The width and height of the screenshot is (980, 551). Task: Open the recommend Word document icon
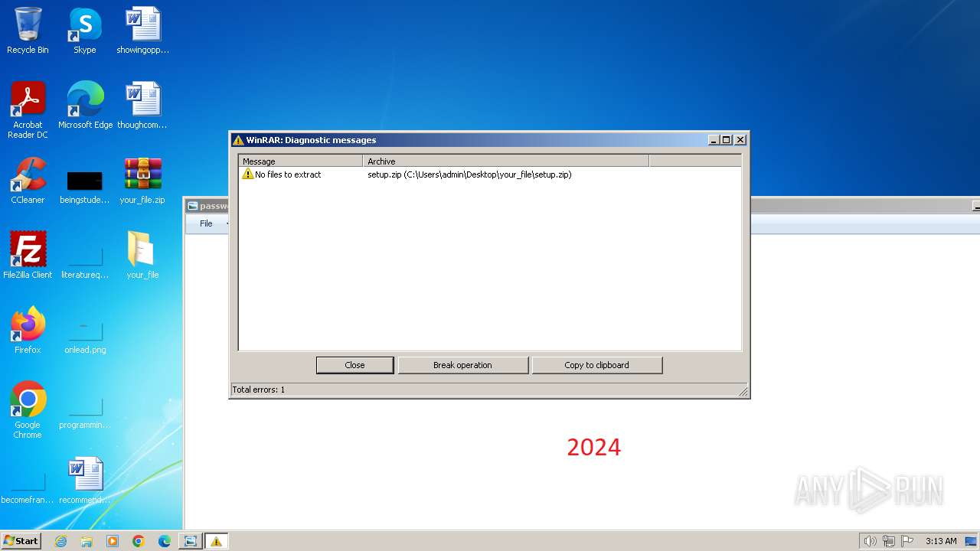[84, 481]
